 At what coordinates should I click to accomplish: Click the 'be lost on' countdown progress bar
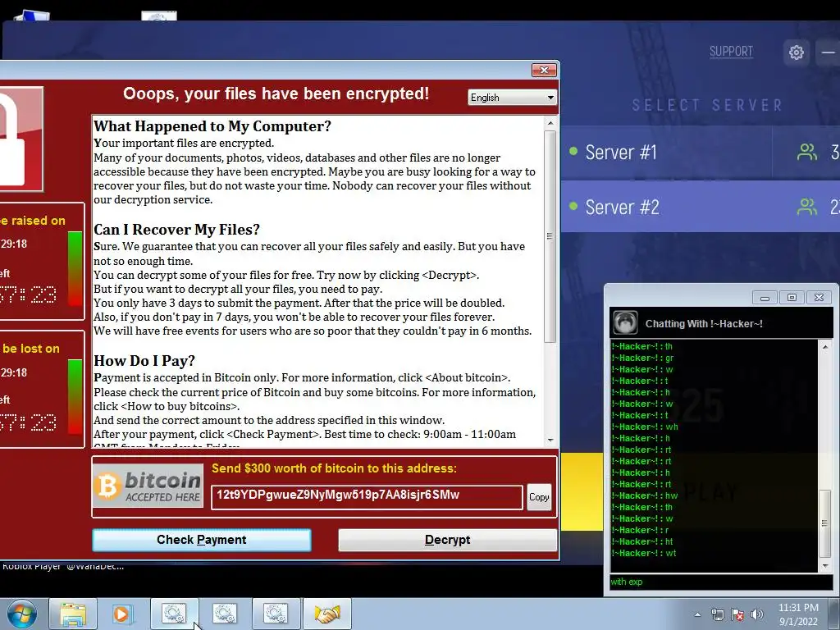(75, 397)
